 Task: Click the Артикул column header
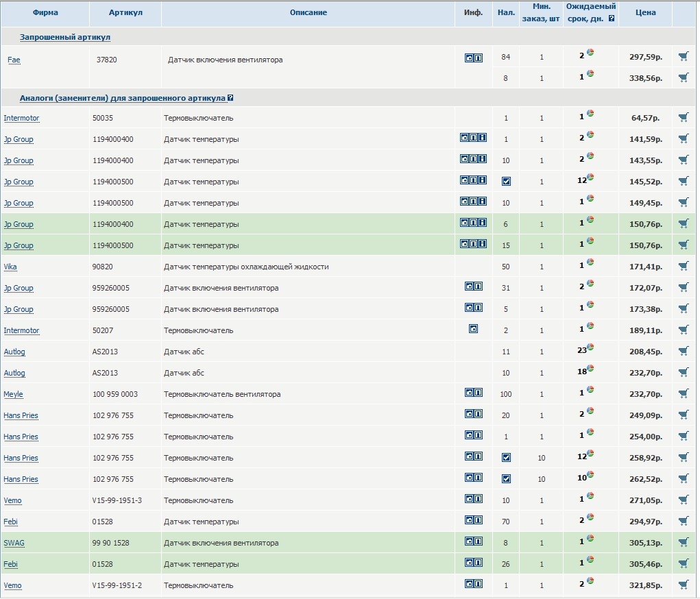point(125,12)
